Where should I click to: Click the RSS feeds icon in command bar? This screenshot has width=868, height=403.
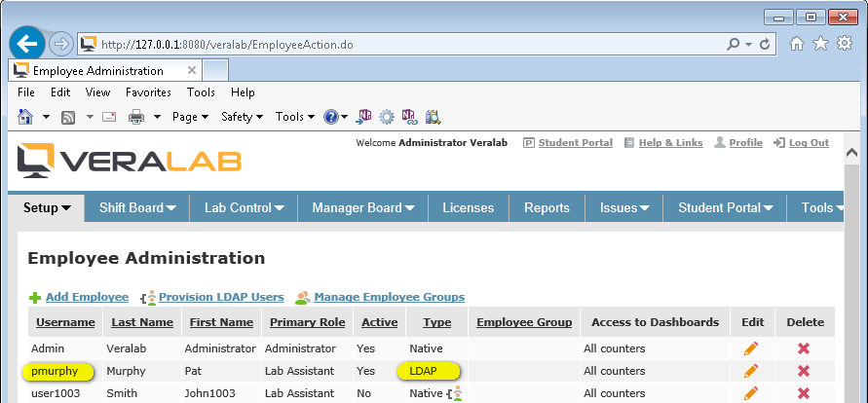click(x=68, y=117)
